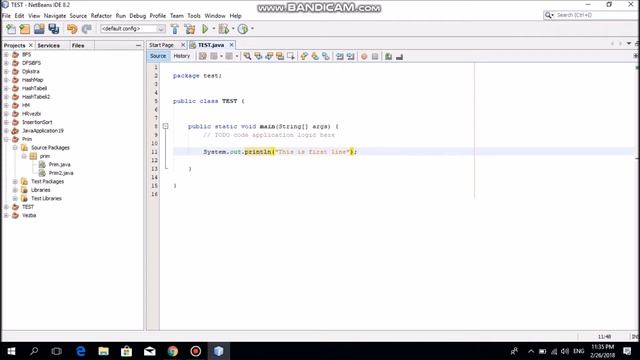The width and height of the screenshot is (640, 360).
Task: Click the Start Macro Recording red circle icon
Action: 364,56
